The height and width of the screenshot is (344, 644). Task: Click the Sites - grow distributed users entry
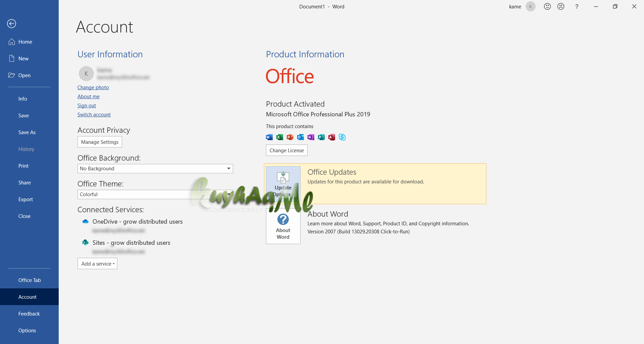131,243
